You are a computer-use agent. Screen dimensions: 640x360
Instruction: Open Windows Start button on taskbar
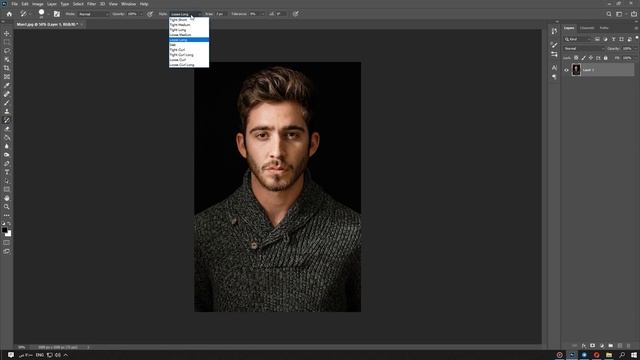(x=634, y=355)
